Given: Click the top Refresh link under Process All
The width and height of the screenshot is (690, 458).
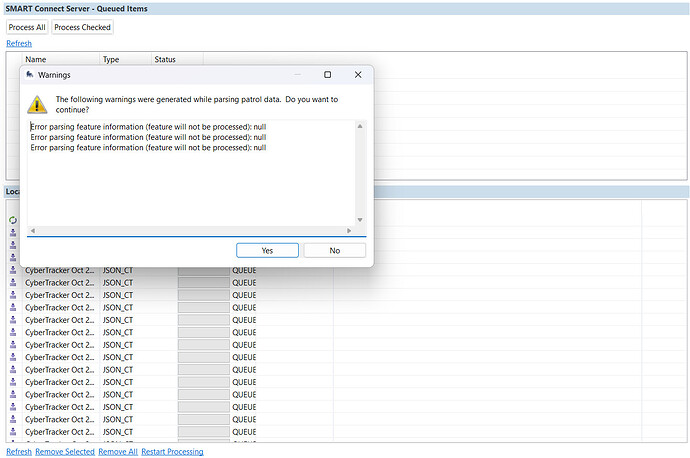Looking at the screenshot, I should point(19,44).
